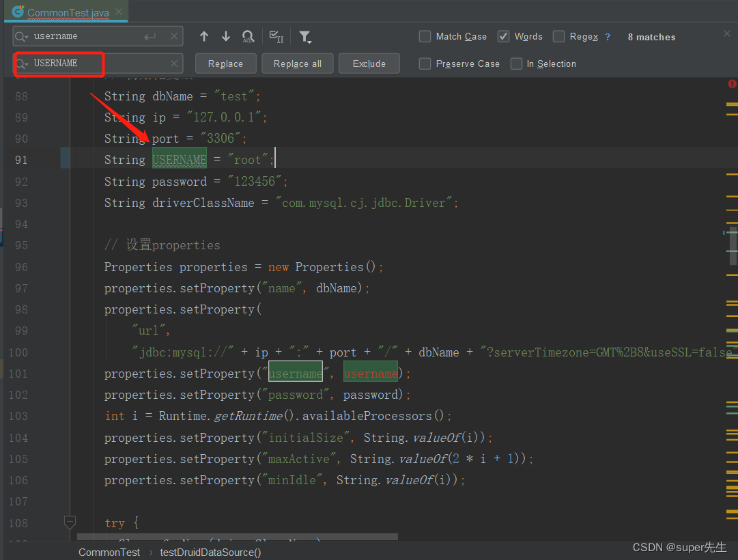Uncheck the Words checkbox
Image resolution: width=738 pixels, height=560 pixels.
point(503,36)
